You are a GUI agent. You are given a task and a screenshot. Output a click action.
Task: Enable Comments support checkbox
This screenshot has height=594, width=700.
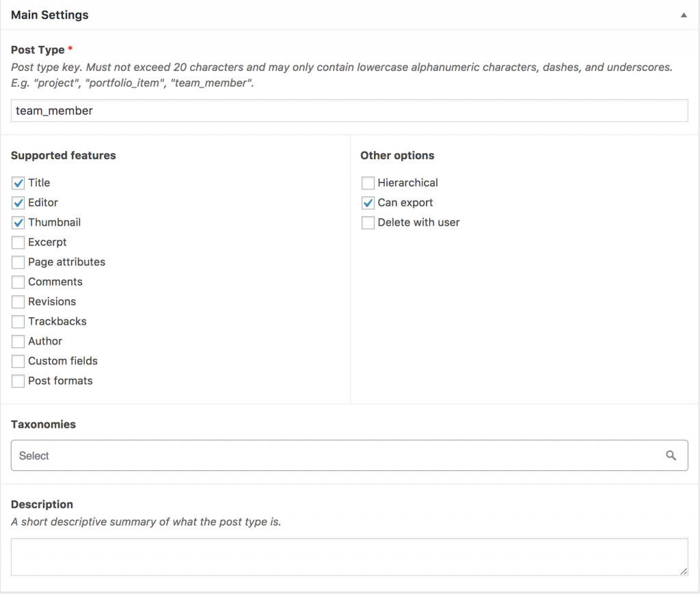[x=18, y=282]
